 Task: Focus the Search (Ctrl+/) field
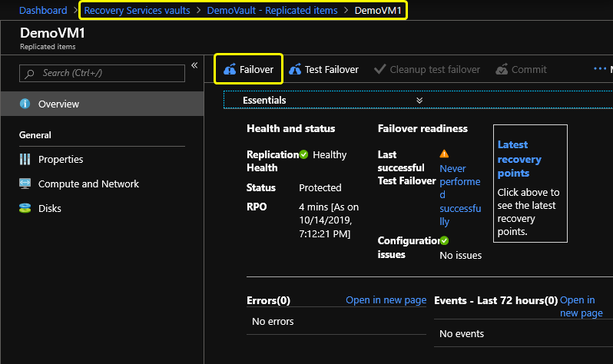102,73
